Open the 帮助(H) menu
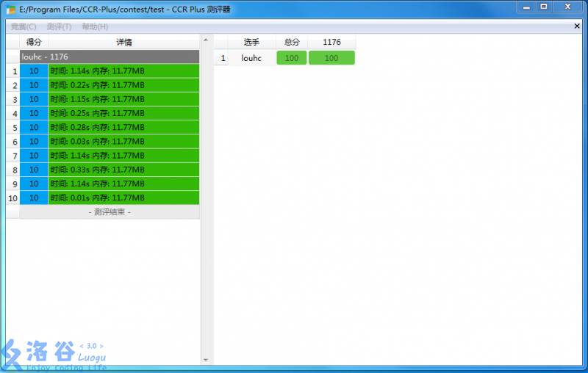Viewport: 588px width, 373px height. [x=95, y=26]
